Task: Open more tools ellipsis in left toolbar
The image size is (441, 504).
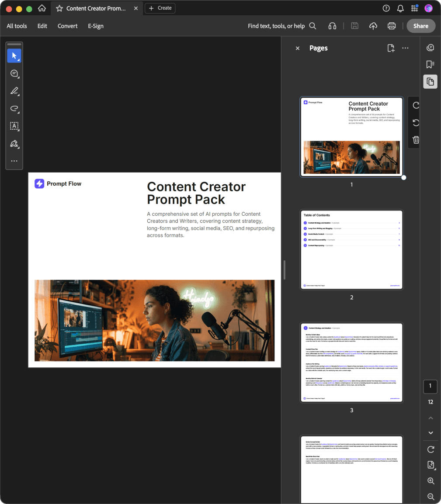Action: pyautogui.click(x=14, y=161)
